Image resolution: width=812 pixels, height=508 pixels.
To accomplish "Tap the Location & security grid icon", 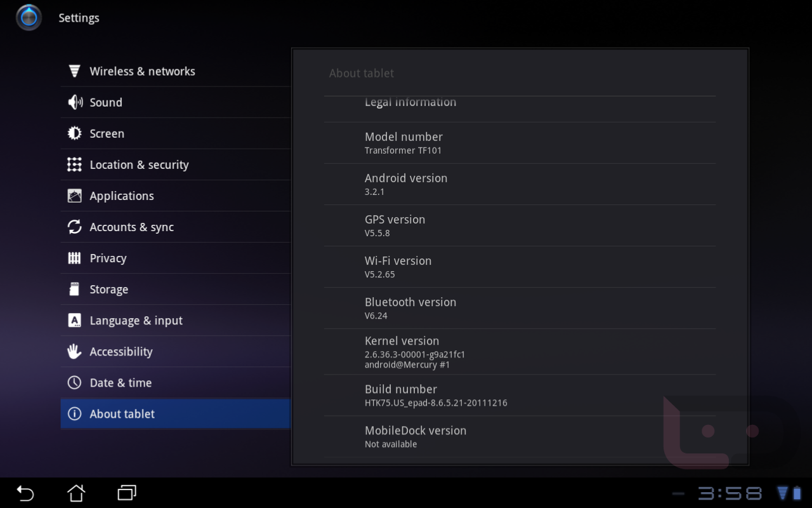I will [x=74, y=164].
